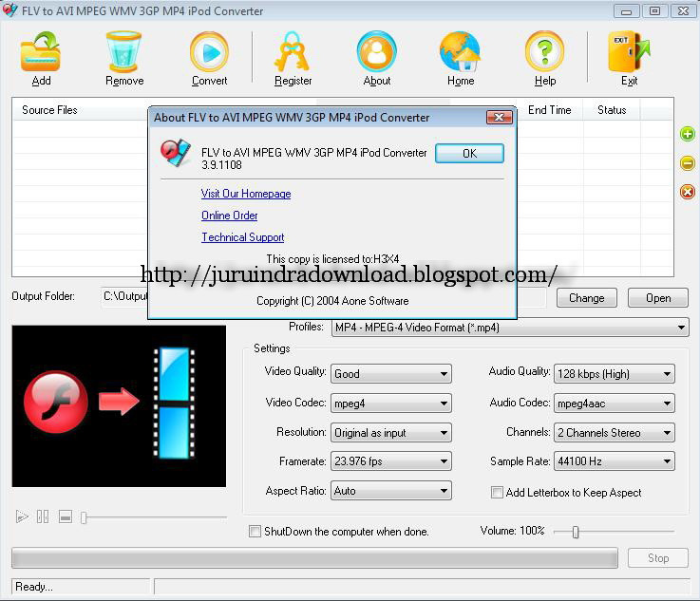Open the About toolbar icon
This screenshot has height=601, width=700.
376,52
